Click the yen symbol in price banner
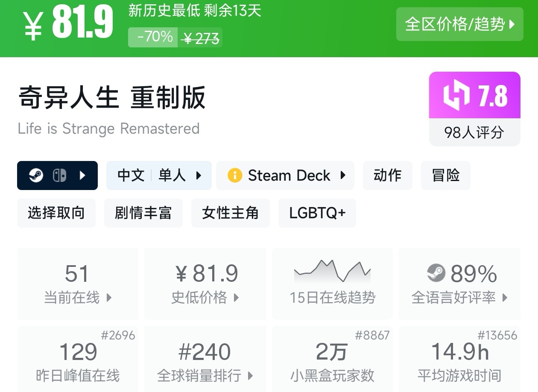The height and width of the screenshot is (392, 538). 33,26
